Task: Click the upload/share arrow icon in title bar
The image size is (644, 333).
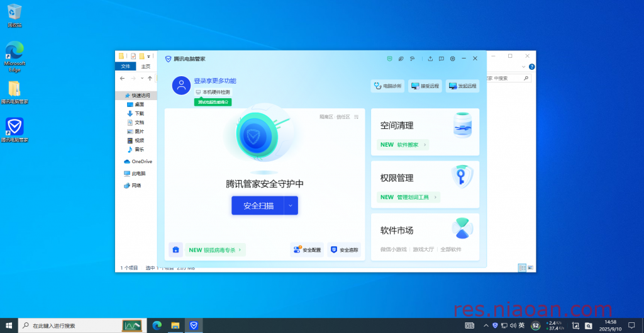Action: 430,59
